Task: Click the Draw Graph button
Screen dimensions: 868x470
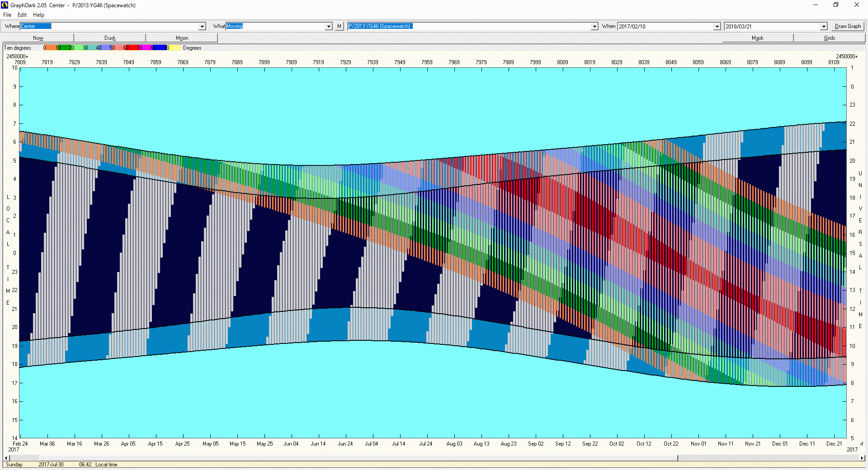Action: click(848, 26)
